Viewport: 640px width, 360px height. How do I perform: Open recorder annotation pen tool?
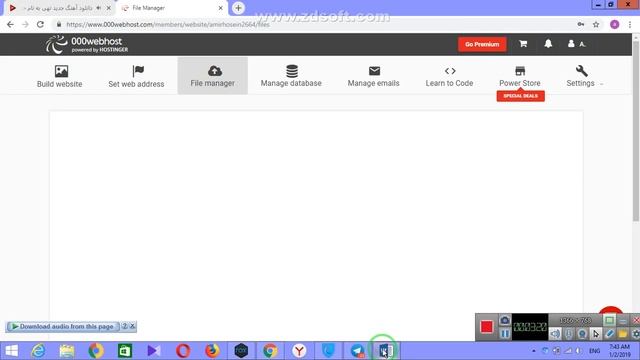pyautogui.click(x=609, y=334)
